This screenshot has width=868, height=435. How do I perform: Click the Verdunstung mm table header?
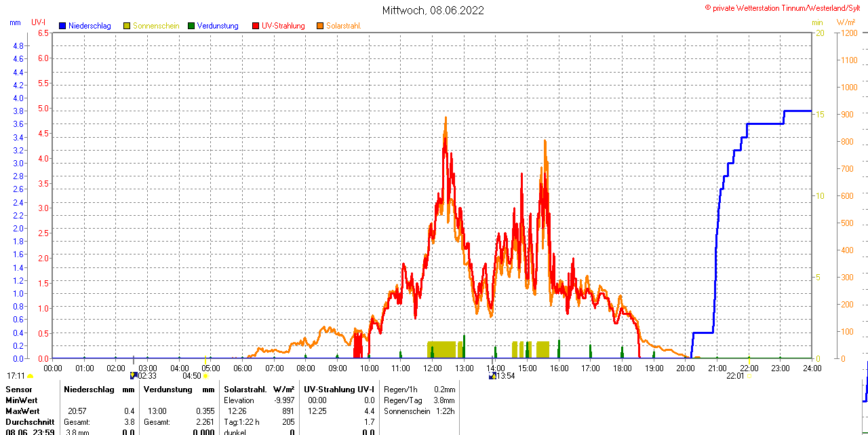[x=178, y=390]
